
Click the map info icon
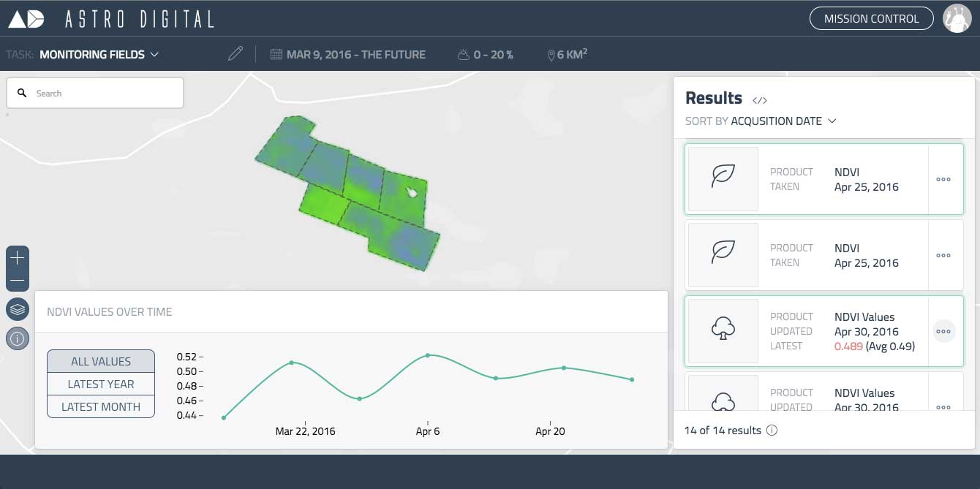click(18, 338)
